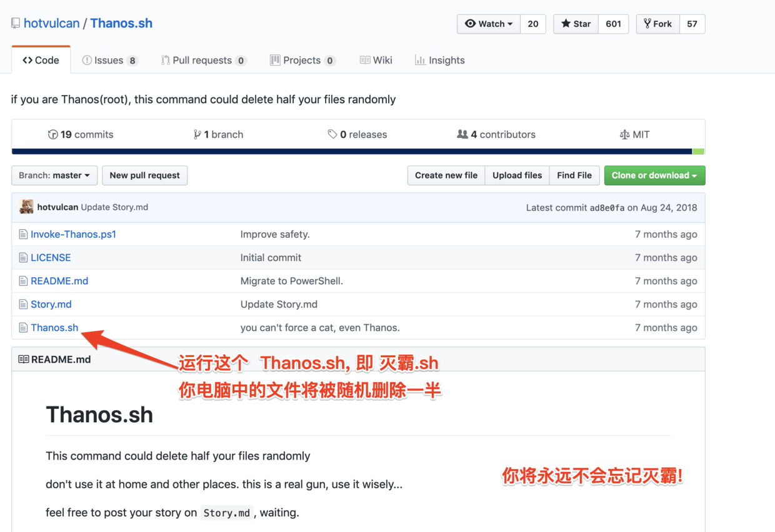Image resolution: width=775 pixels, height=532 pixels.
Task: Click the book icon on the Wiki tab
Action: pyautogui.click(x=365, y=60)
